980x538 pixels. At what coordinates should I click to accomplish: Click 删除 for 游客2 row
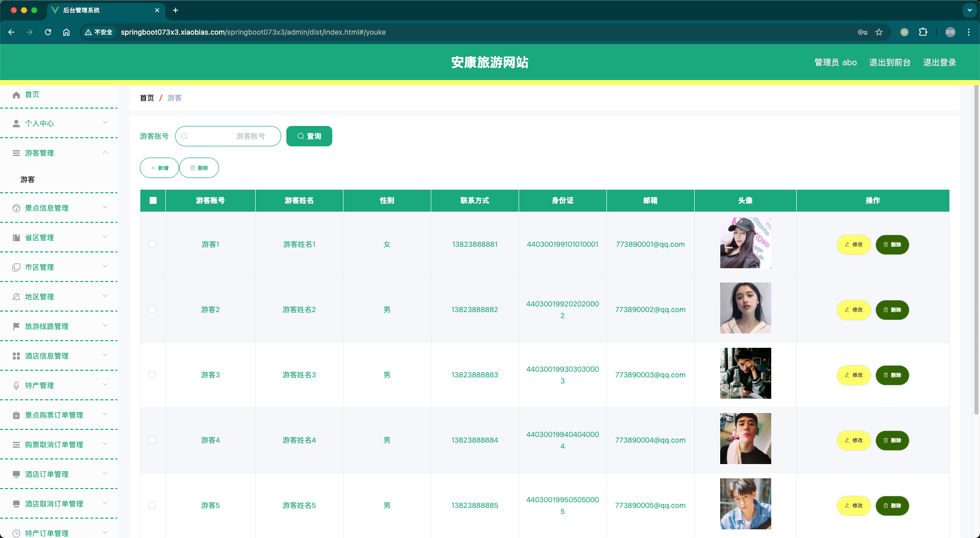[x=892, y=310]
